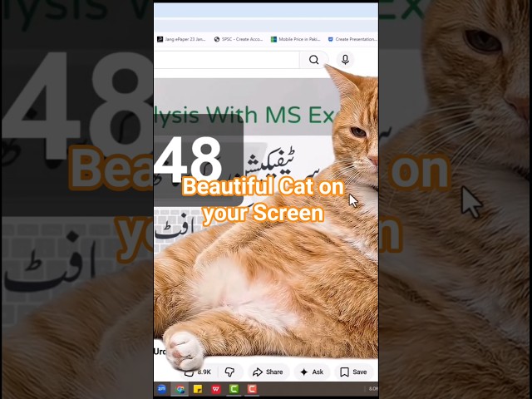532x399 pixels.
Task: Switch to Chrome in the taskbar
Action: [180, 389]
